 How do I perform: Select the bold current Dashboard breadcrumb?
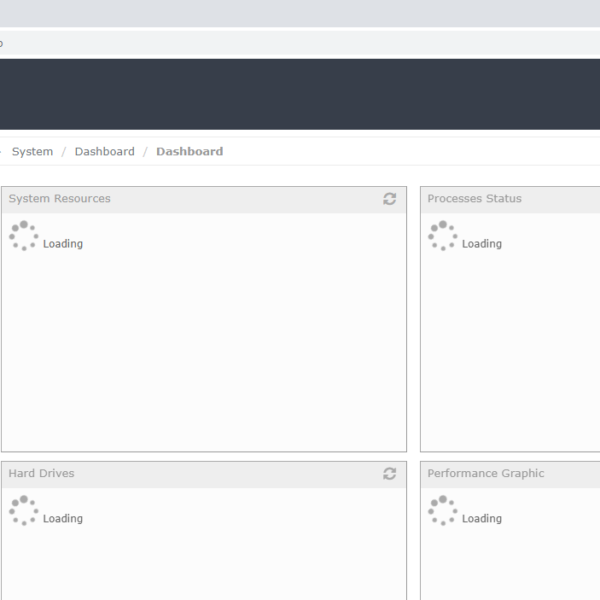189,152
